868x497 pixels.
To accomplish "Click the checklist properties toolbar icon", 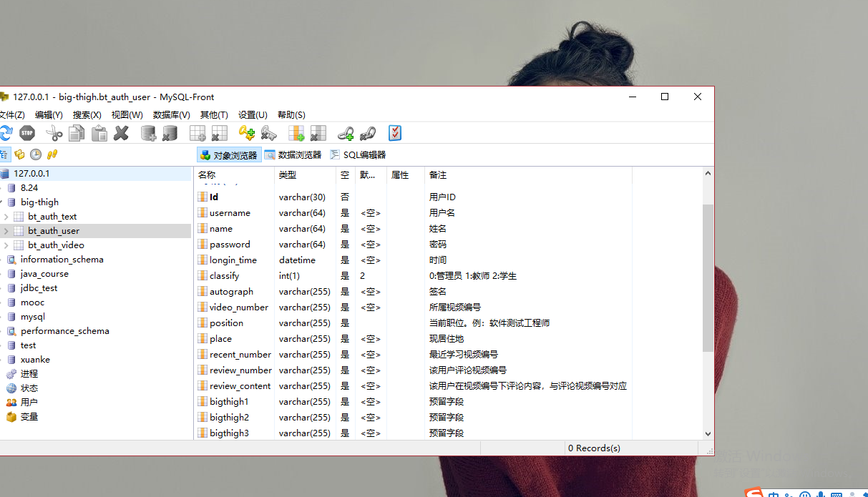I will [x=395, y=133].
